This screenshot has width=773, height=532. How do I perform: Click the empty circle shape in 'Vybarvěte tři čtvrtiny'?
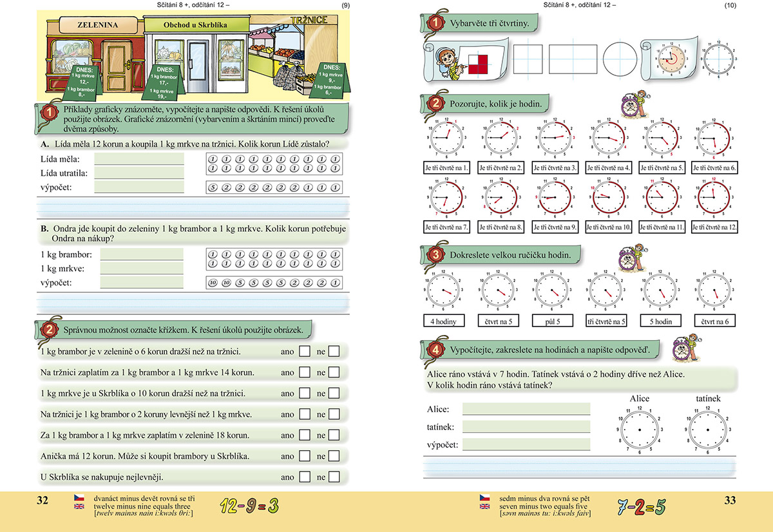(618, 59)
